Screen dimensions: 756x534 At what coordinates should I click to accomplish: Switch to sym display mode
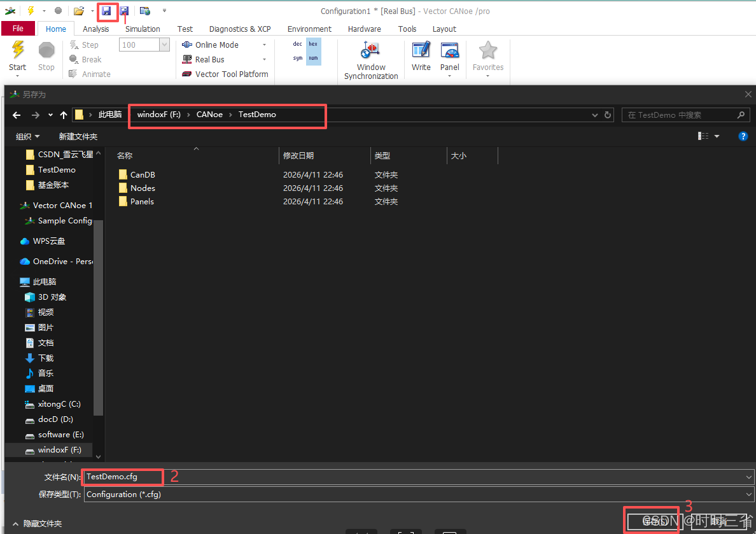point(297,58)
